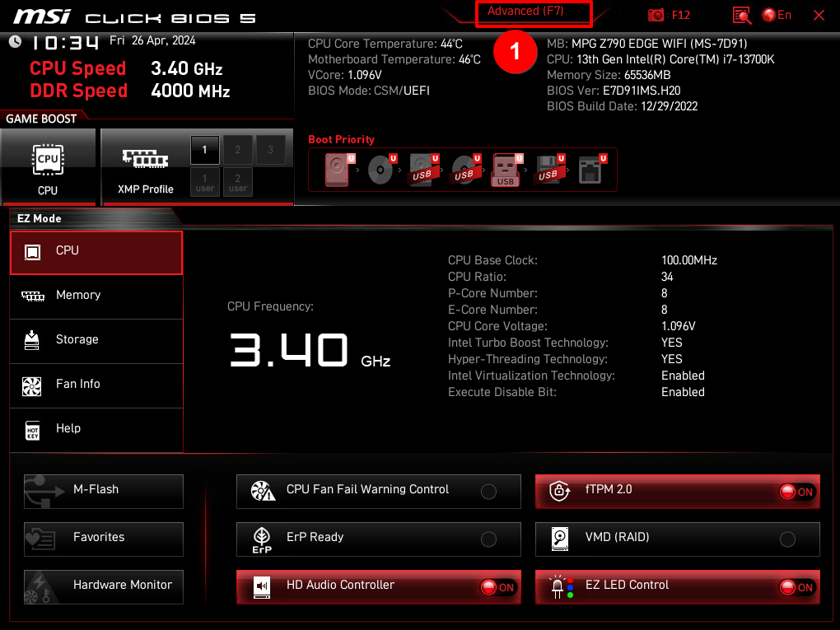Launch the M-Flash utility

click(x=103, y=491)
